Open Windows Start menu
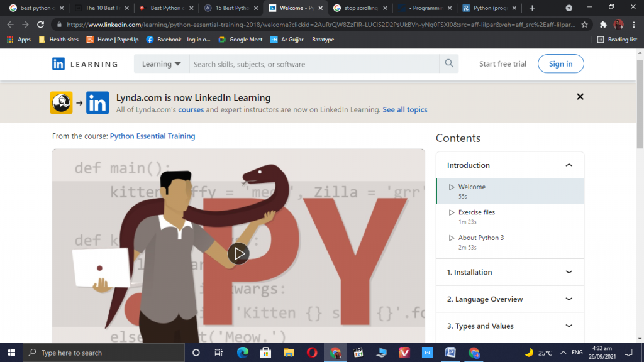The width and height of the screenshot is (644, 362). click(11, 353)
